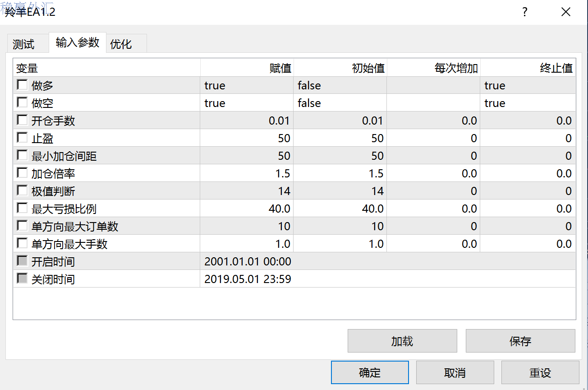The height and width of the screenshot is (390, 588).
Task: Click the 每次增加 column header
Action: point(434,68)
